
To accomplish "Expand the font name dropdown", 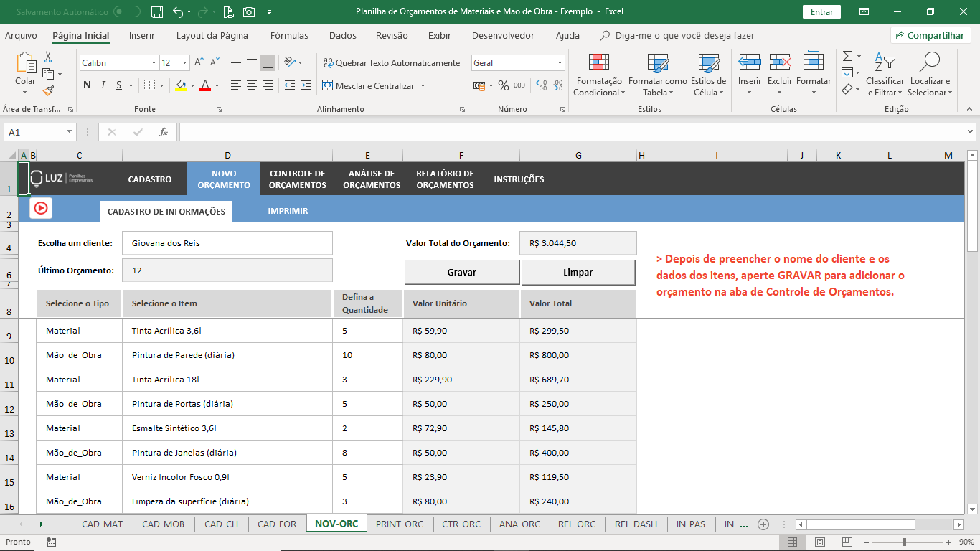I will pyautogui.click(x=154, y=63).
